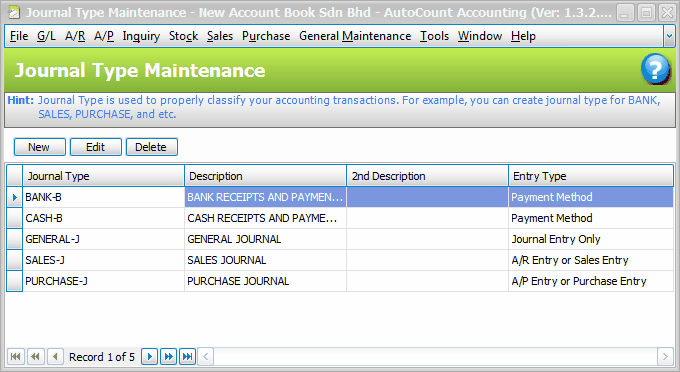This screenshot has height=372, width=680.
Task: Select the BANK-B journal type cell
Action: (x=103, y=197)
